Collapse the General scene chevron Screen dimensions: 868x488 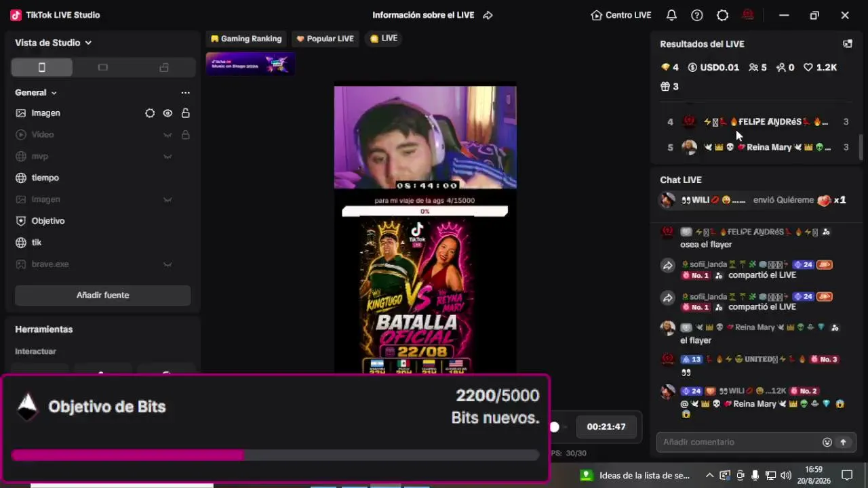(x=54, y=93)
